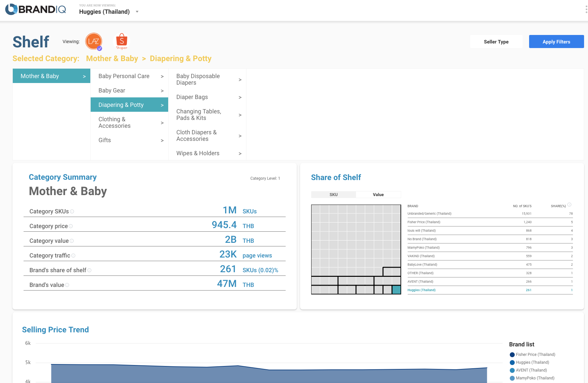Image resolution: width=588 pixels, height=383 pixels.
Task: Toggle Fisher Price (Thailand) legend swatch
Action: click(x=512, y=355)
